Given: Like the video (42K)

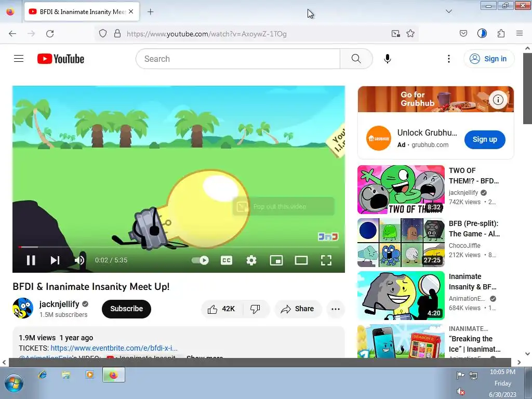Looking at the screenshot, I should point(221,309).
